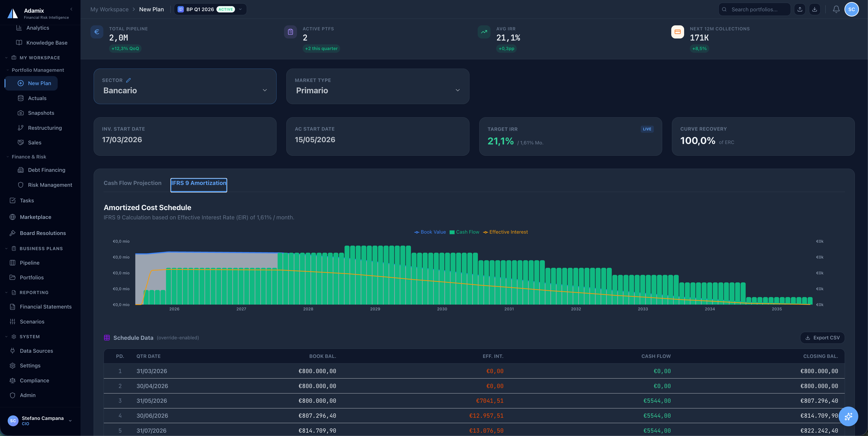Viewport: 868px width, 436px height.
Task: Collapse the sidebar with the chevron icon
Action: click(x=71, y=9)
